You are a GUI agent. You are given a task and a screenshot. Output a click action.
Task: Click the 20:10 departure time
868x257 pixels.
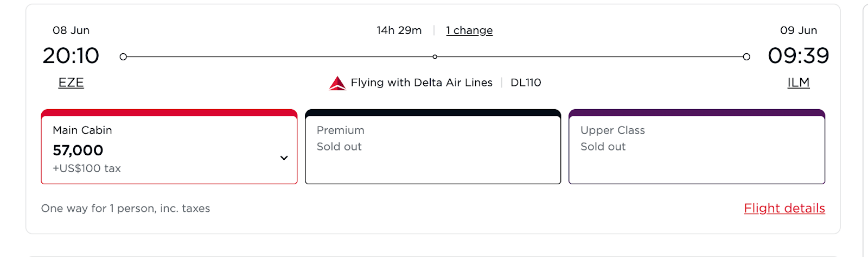[71, 55]
